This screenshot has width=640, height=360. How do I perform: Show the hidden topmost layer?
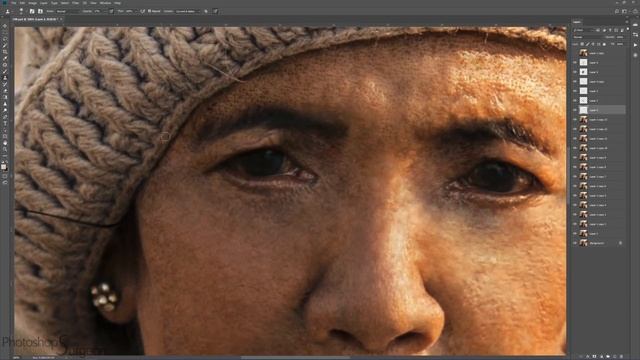point(575,53)
